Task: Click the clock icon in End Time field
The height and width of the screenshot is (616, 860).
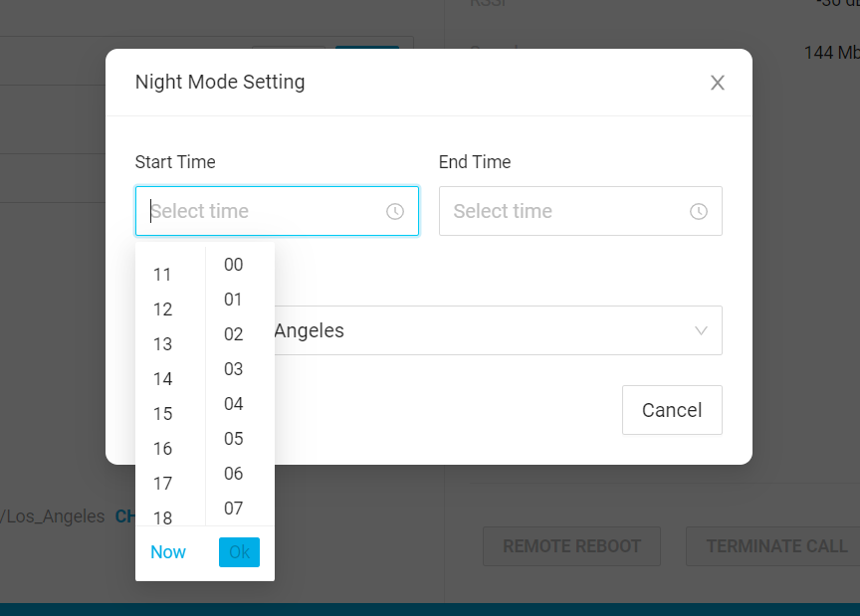Action: 699,211
